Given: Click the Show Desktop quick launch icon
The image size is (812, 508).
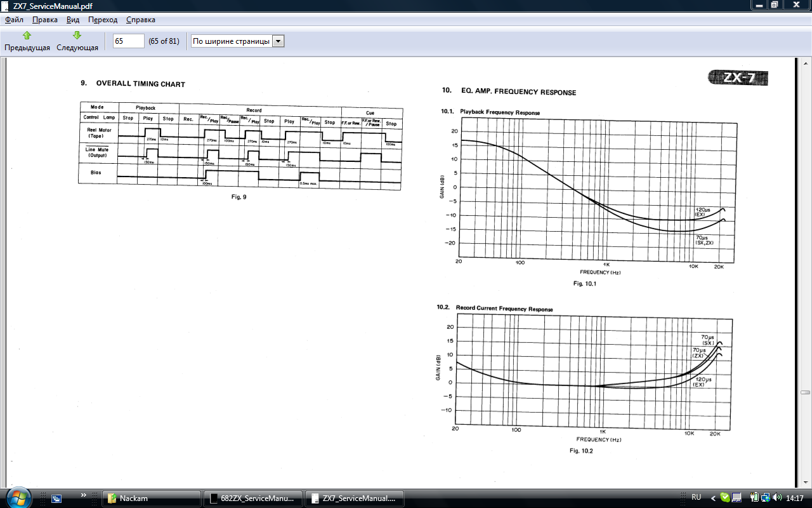Looking at the screenshot, I should 56,498.
